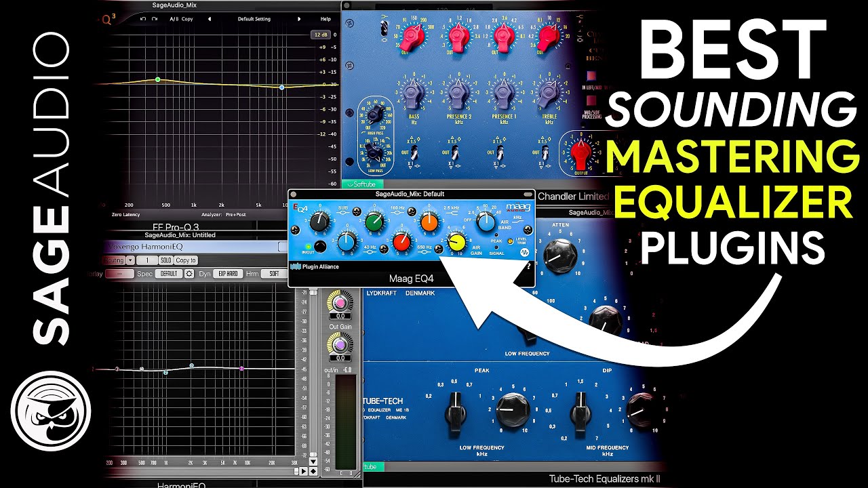
Task: Click the Out Gain knob in HarmoniEQ
Action: (340, 345)
